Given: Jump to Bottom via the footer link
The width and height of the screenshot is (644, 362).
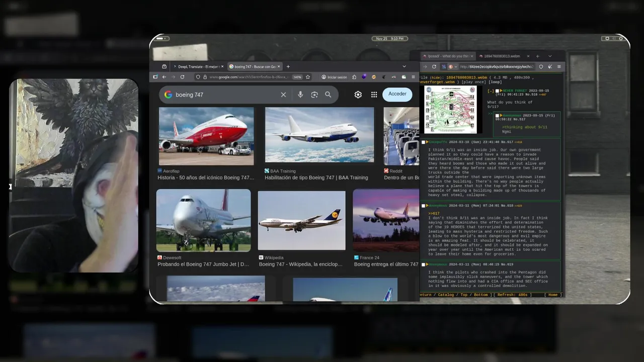Looking at the screenshot, I should point(481,295).
